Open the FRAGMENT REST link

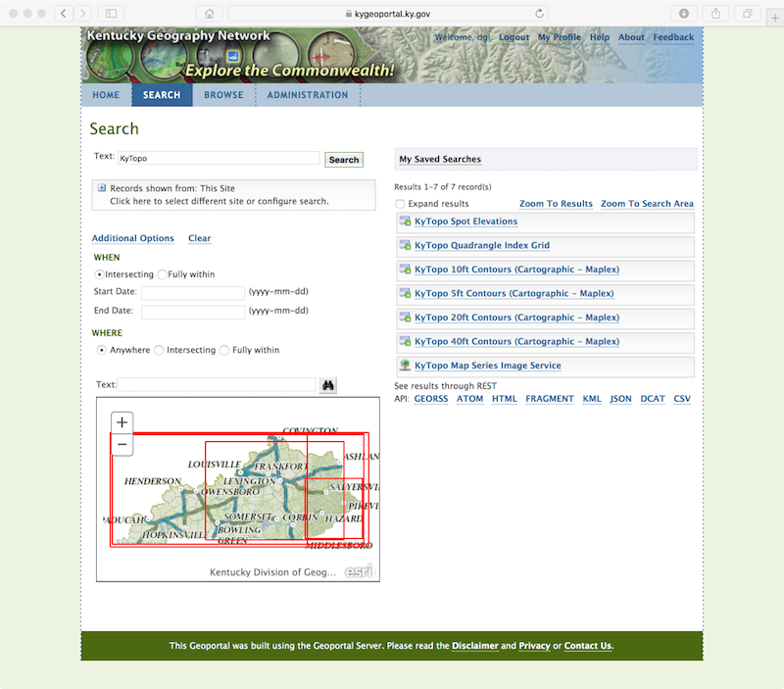pos(550,399)
